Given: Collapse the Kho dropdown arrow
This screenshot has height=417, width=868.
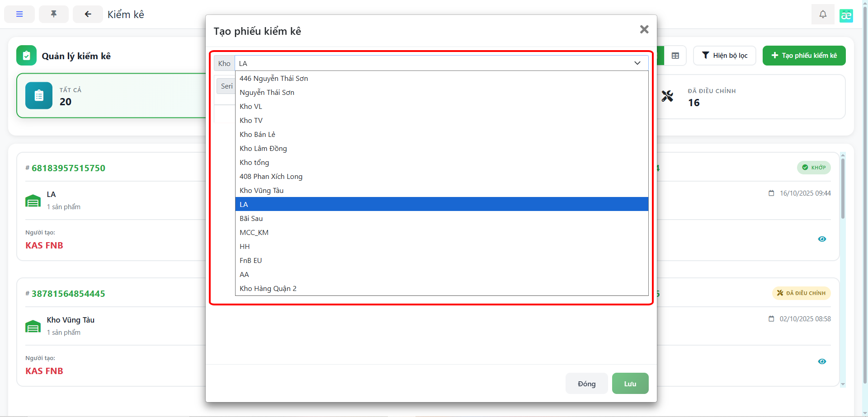Looking at the screenshot, I should (x=637, y=63).
